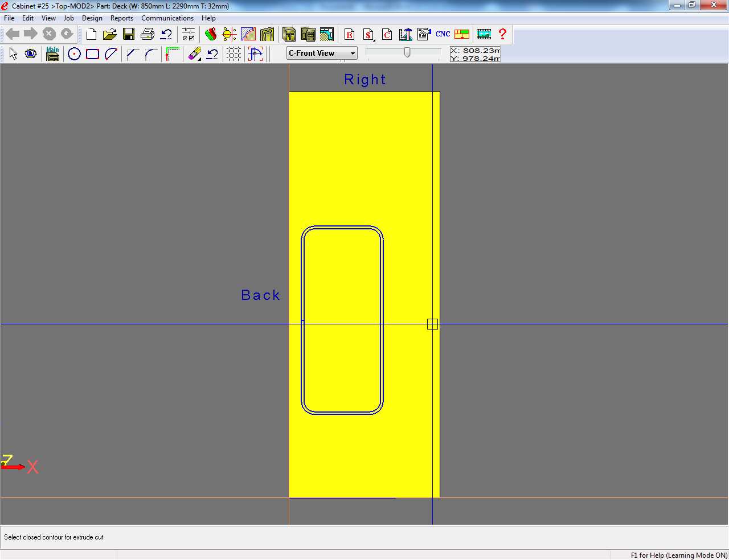
Task: Open the red question mark help
Action: coord(502,34)
